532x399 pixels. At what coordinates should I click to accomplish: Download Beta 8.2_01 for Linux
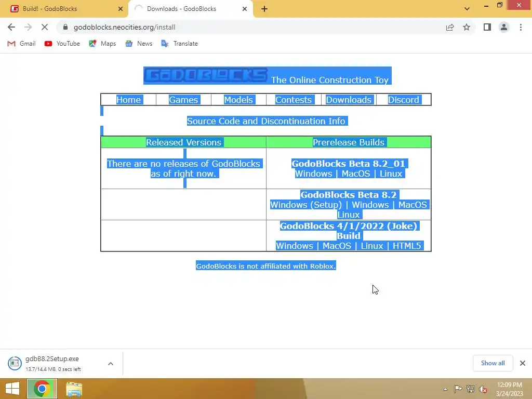coord(391,174)
